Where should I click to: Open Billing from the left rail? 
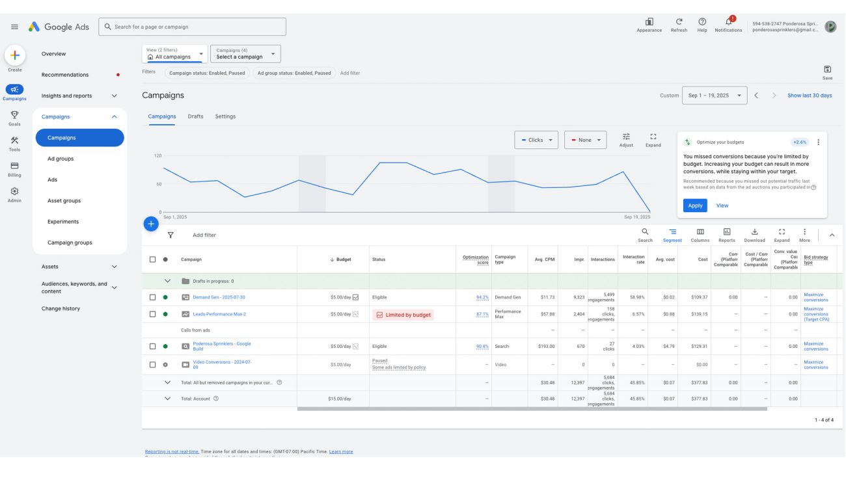coord(14,166)
